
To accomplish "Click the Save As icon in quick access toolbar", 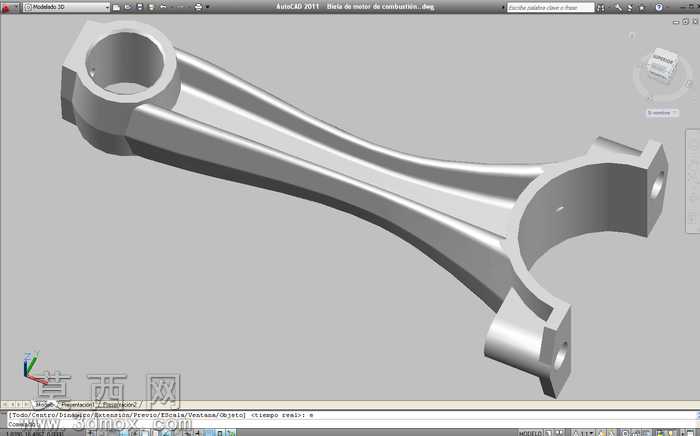I will pyautogui.click(x=151, y=7).
